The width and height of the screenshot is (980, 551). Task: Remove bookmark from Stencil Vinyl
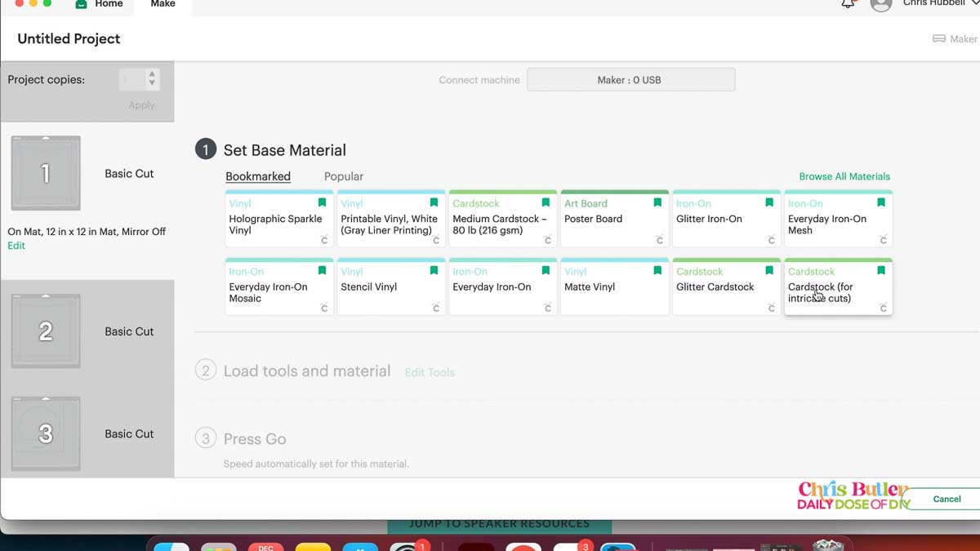tap(434, 270)
